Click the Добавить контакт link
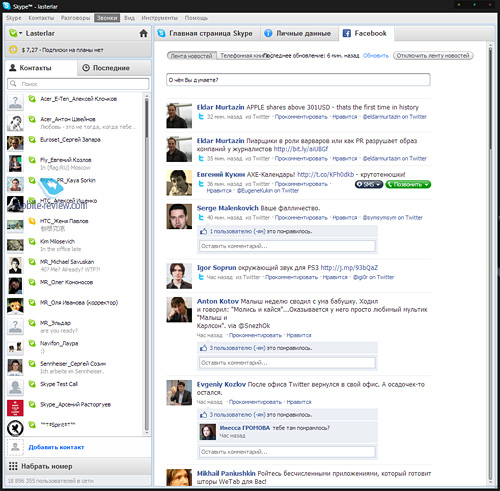The image size is (500, 491). click(x=56, y=447)
